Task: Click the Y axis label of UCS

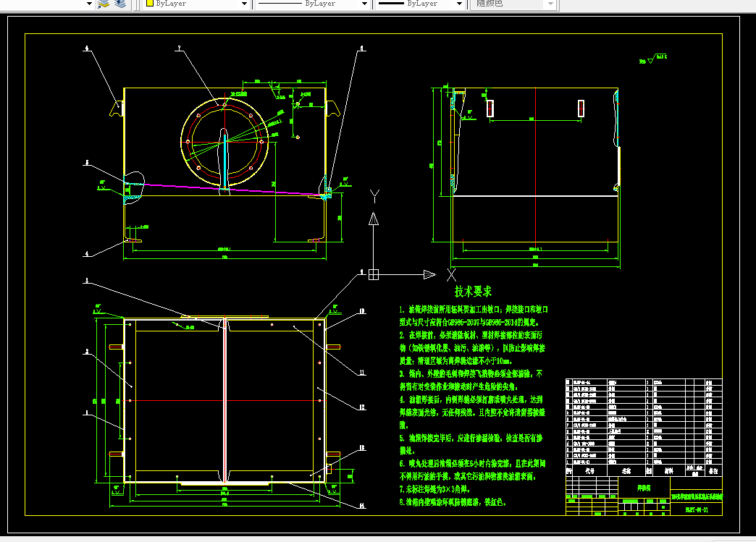Action: [x=374, y=196]
